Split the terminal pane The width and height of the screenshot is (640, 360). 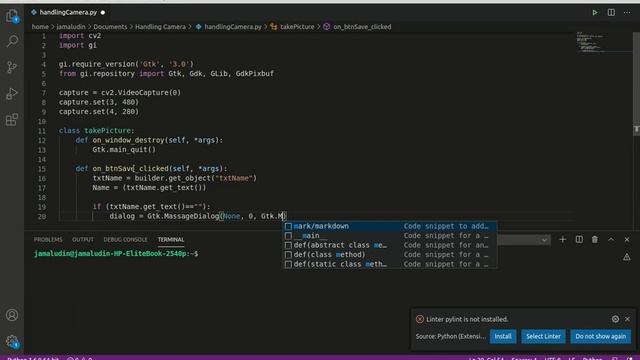pos(579,240)
